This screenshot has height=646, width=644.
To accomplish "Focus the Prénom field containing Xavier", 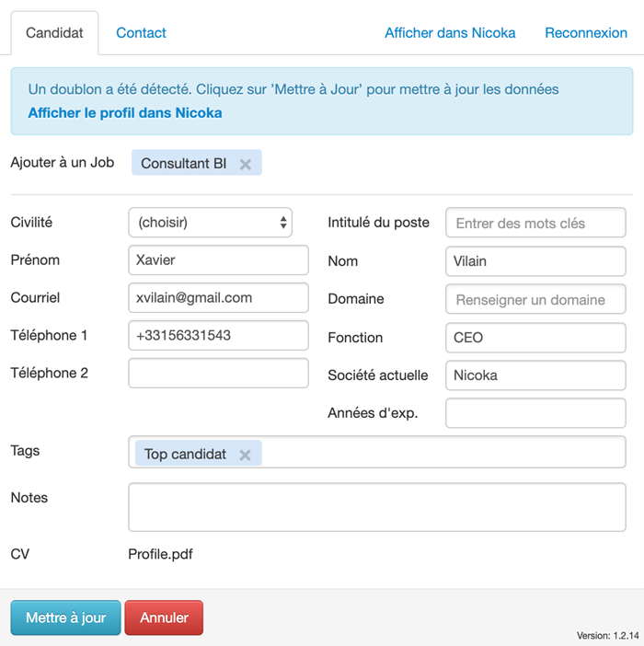I will 218,260.
